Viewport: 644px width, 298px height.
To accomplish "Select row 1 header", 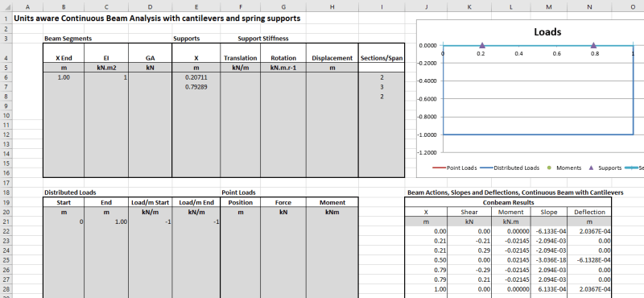I will pos(6,19).
